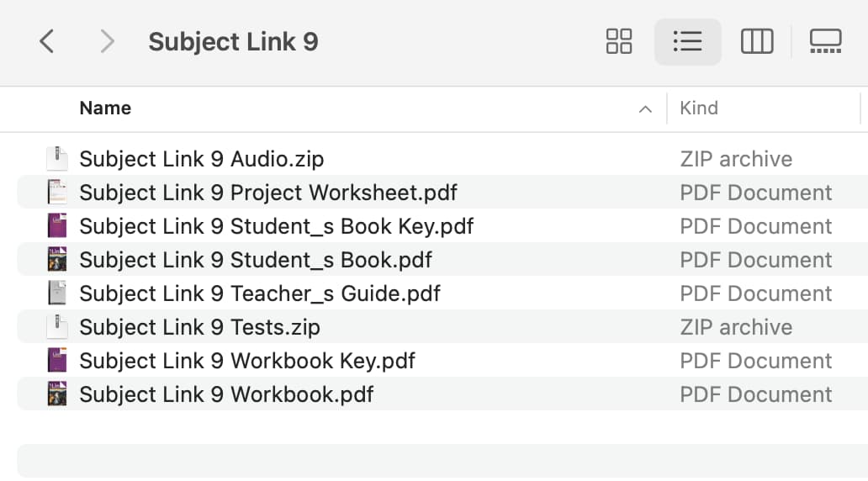The width and height of the screenshot is (868, 481).
Task: Switch to column view
Action: [x=757, y=41]
